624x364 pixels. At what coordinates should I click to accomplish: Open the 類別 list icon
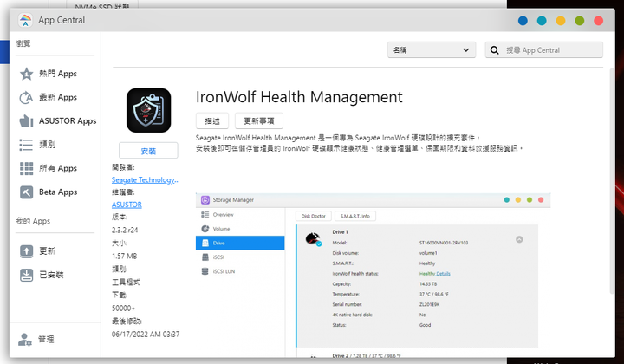click(26, 145)
